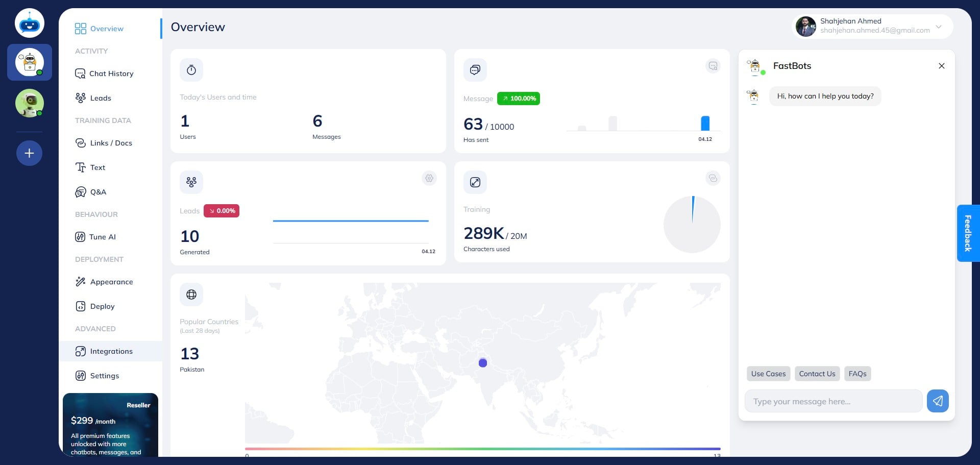980x465 pixels.
Task: Switch to the Overview tab
Action: click(107, 29)
